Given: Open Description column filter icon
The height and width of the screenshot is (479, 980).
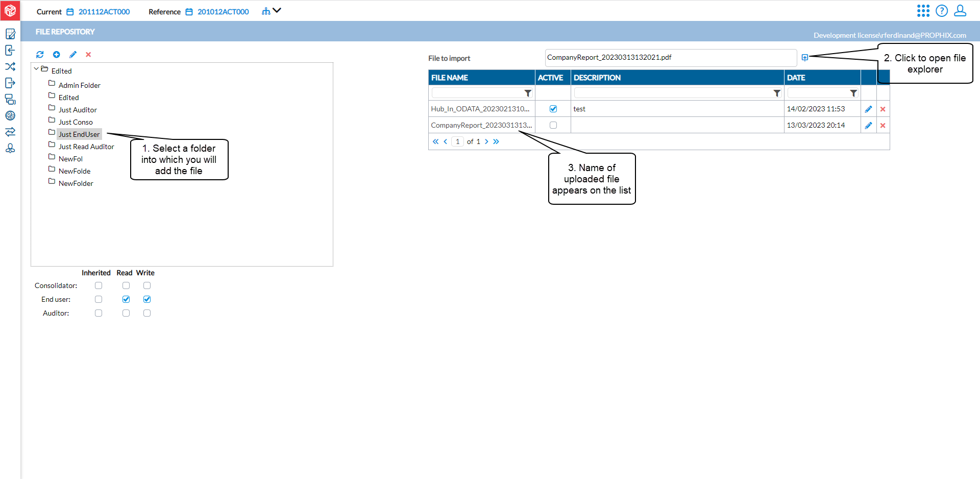Looking at the screenshot, I should click(x=777, y=93).
